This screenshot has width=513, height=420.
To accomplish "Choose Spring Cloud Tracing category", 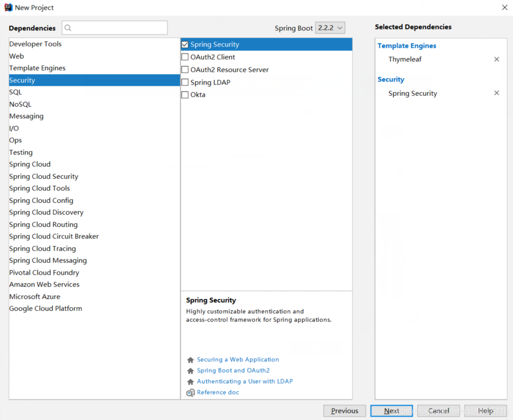I will (x=94, y=248).
